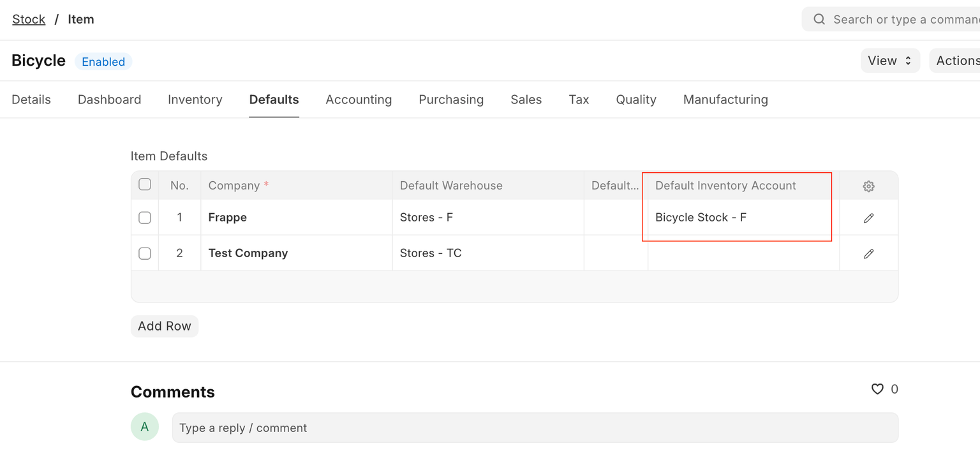Screen dimensions: 980x469
Task: Open the View dropdown
Action: tap(890, 61)
